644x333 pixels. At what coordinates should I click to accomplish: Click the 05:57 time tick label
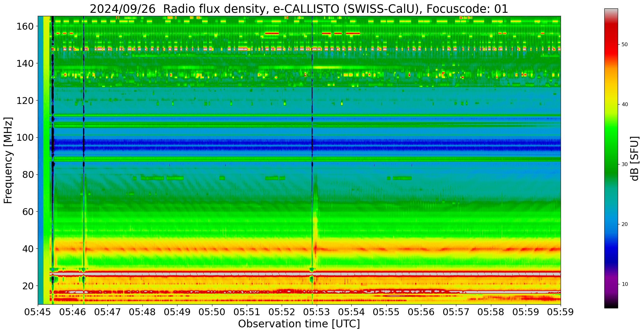tap(456, 312)
